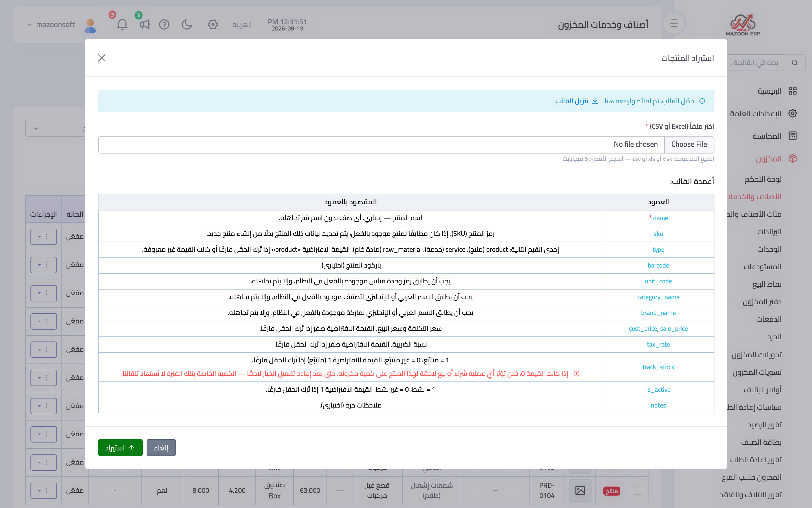The image size is (812, 508).
Task: Toggle dark mode moon icon
Action: click(187, 25)
